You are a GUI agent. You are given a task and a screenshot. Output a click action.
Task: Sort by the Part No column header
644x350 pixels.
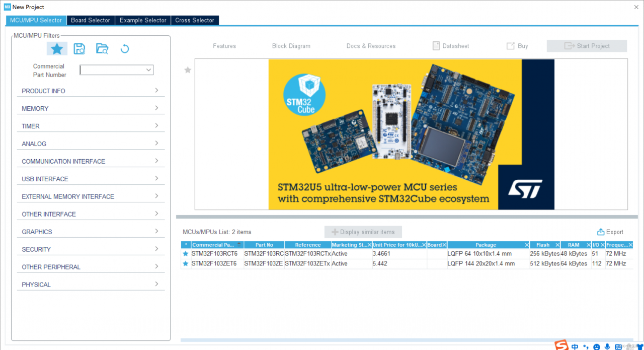264,245
